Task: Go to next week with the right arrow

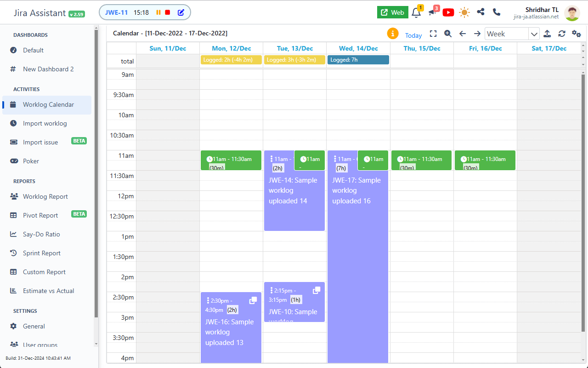Action: [477, 33]
